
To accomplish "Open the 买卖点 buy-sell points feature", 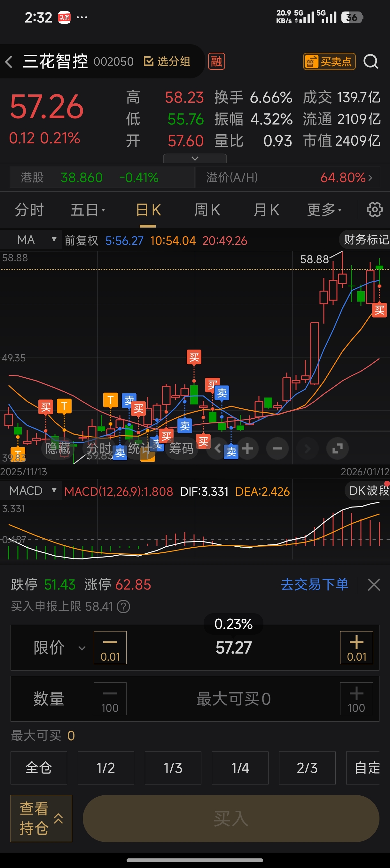I will [329, 61].
